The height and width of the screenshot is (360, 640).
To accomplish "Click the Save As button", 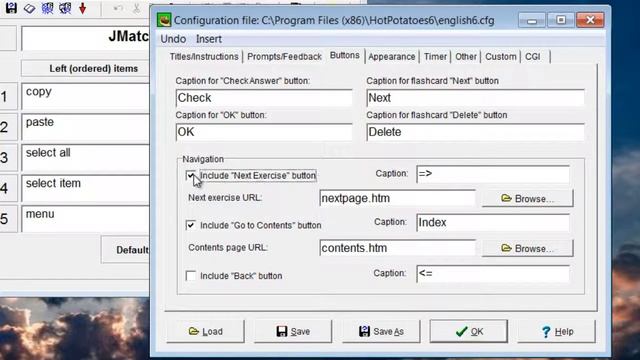I will pos(381,331).
